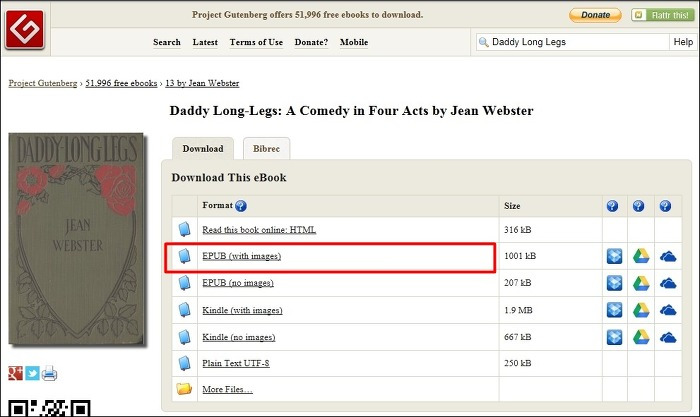Click the Google Drive column help icon
The width and height of the screenshot is (700, 417).
[638, 206]
